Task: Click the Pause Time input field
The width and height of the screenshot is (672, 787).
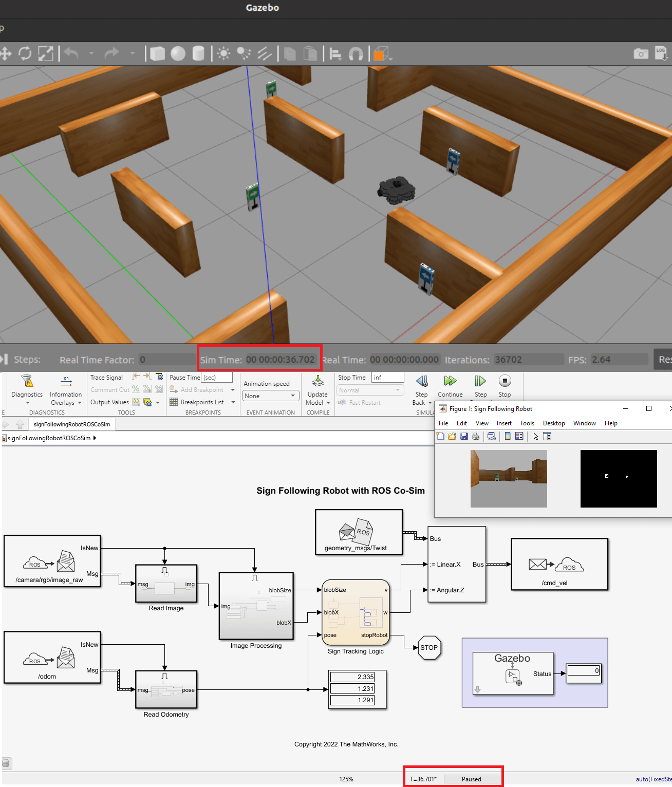Action: point(217,377)
